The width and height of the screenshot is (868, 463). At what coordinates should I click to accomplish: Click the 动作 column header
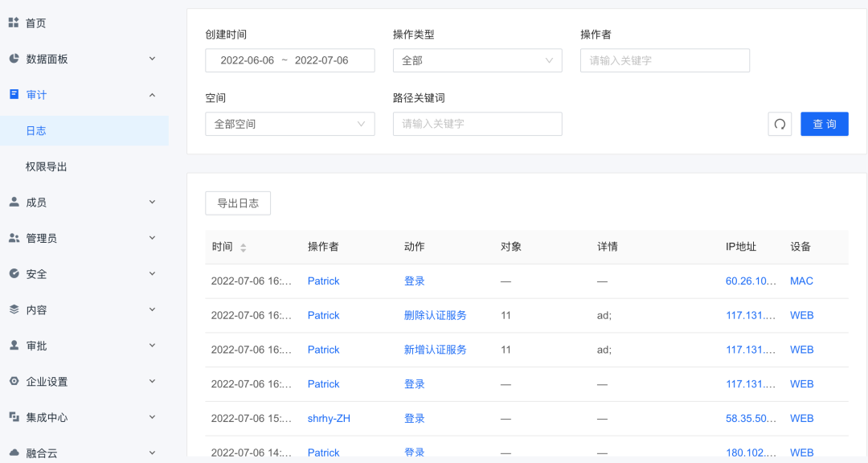414,247
